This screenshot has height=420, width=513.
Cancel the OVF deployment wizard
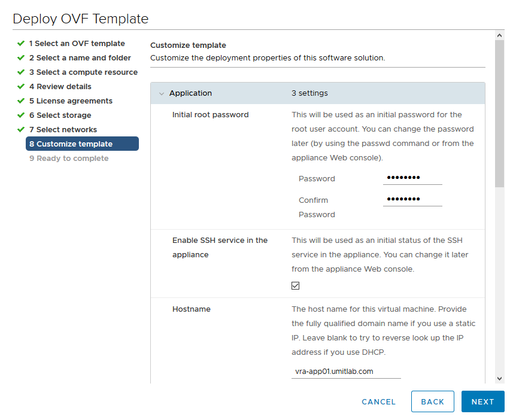pos(378,402)
